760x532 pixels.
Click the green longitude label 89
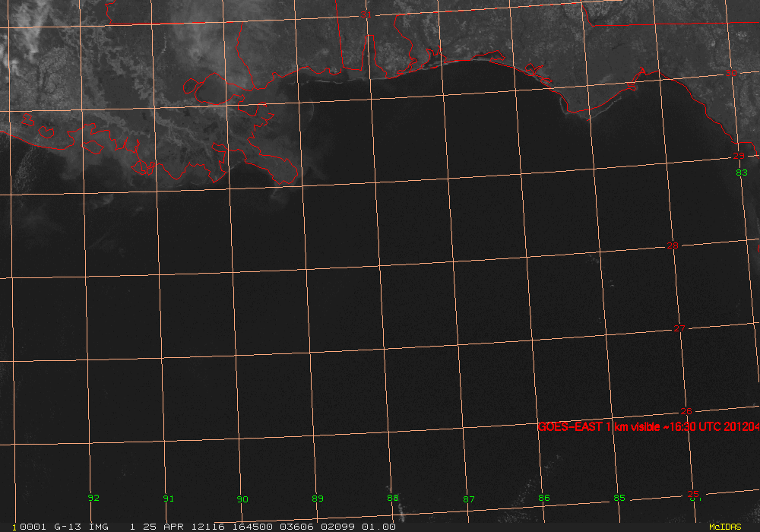click(x=318, y=499)
